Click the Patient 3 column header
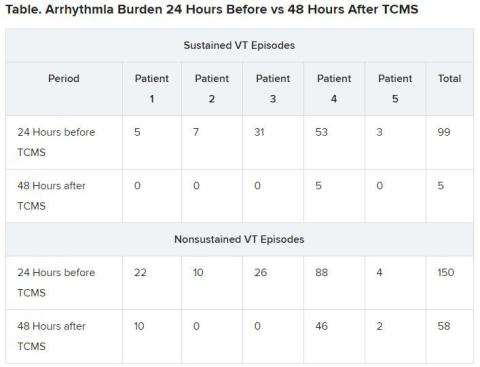The width and height of the screenshot is (480, 367). coord(273,88)
